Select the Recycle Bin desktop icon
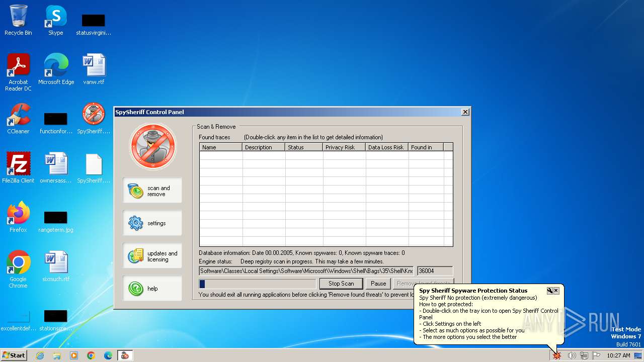Screen dimensions: 644x362 [18, 20]
